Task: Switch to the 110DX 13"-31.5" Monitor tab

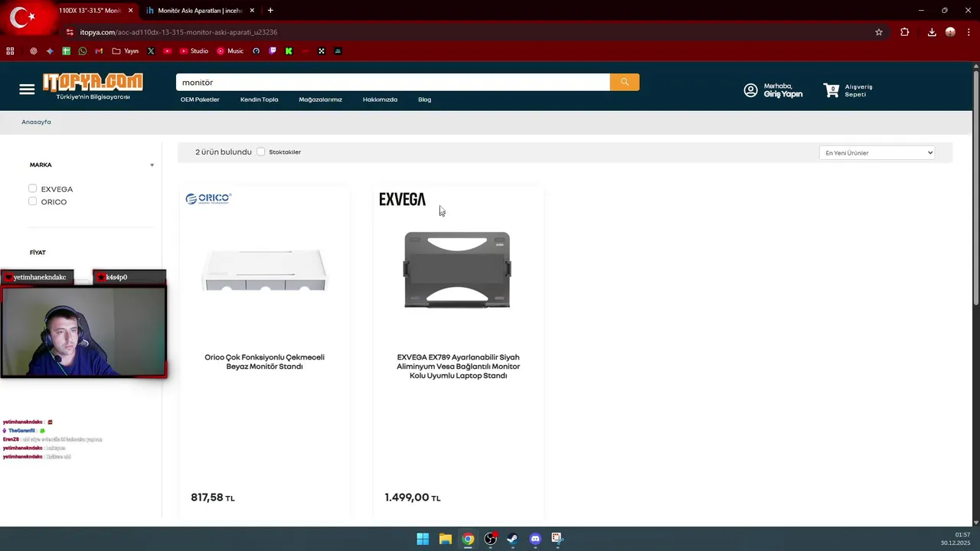Action: [x=90, y=11]
